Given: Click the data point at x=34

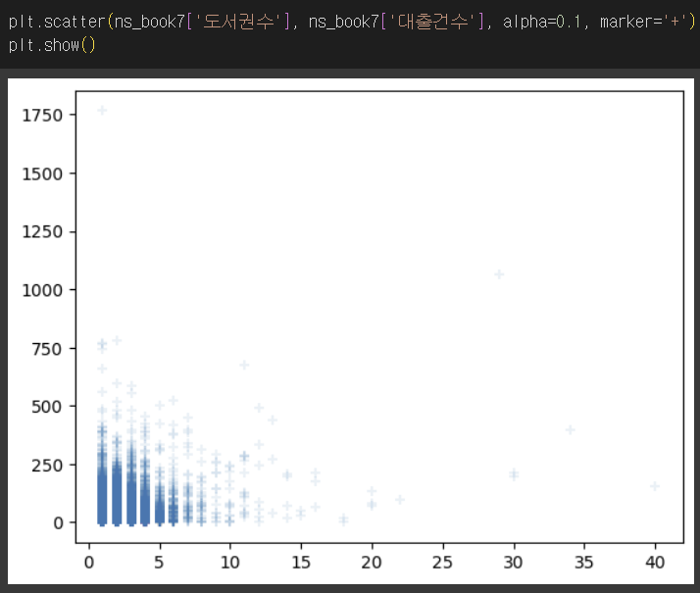Looking at the screenshot, I should [570, 429].
